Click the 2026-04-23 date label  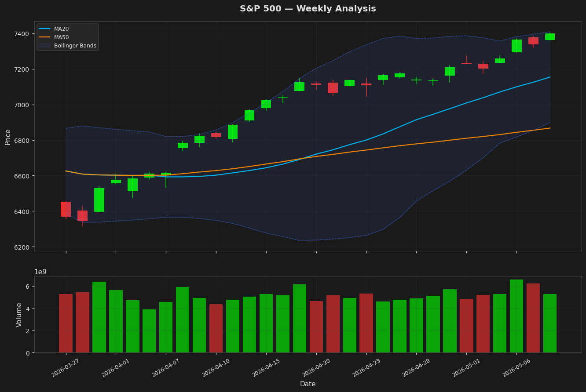[366, 368]
